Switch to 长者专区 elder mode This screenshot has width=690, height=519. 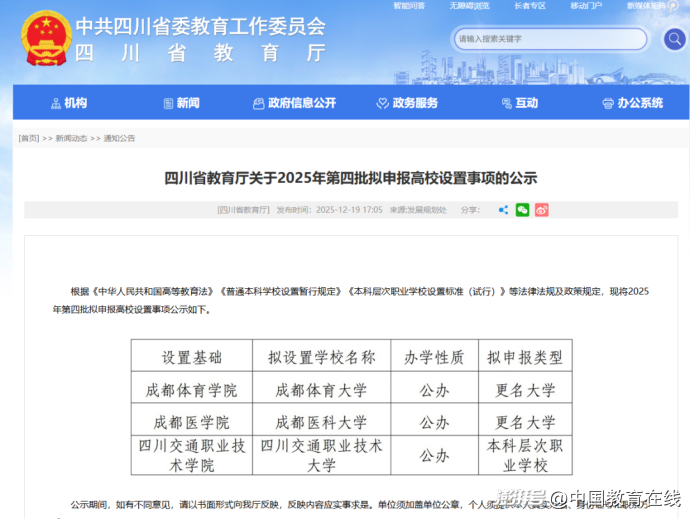tap(529, 6)
